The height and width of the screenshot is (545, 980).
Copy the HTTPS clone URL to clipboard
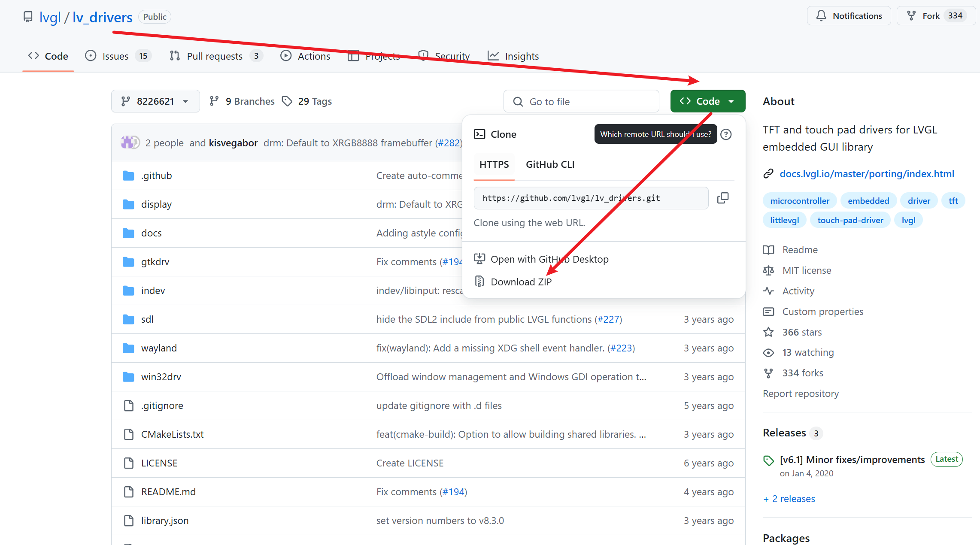pos(723,198)
